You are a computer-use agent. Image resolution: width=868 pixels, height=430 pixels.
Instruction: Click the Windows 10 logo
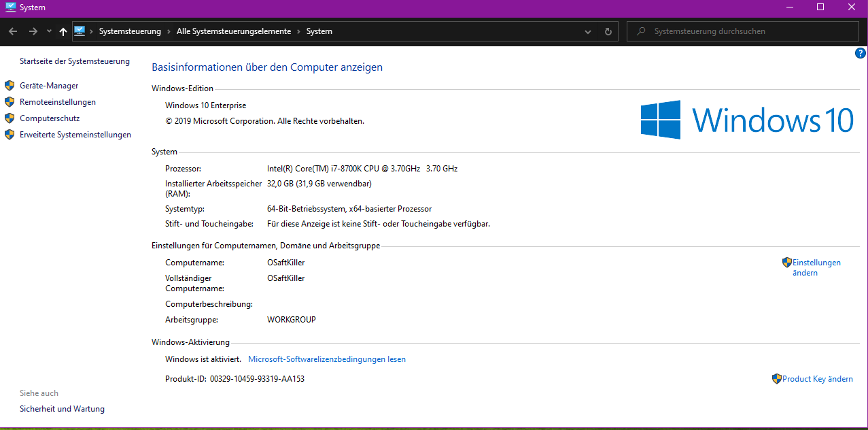pyautogui.click(x=747, y=120)
